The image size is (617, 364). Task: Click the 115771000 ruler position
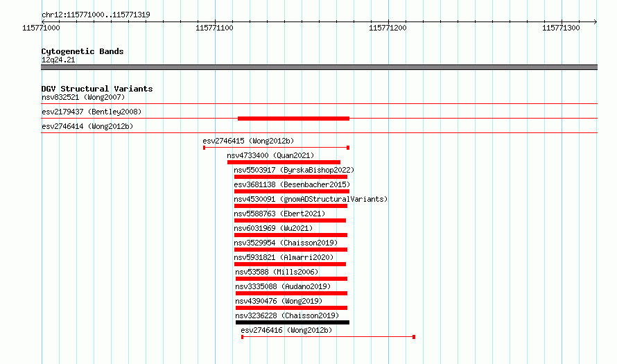click(x=41, y=28)
